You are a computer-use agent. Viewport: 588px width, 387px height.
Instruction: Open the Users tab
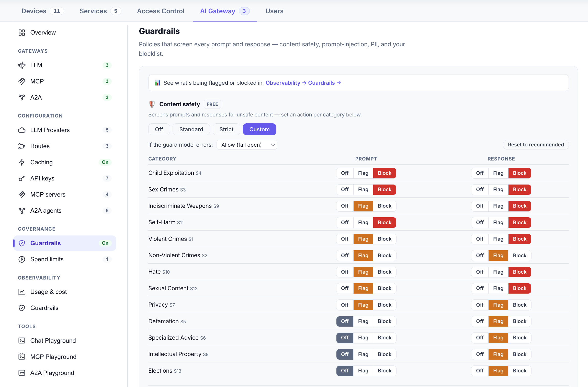click(x=274, y=11)
